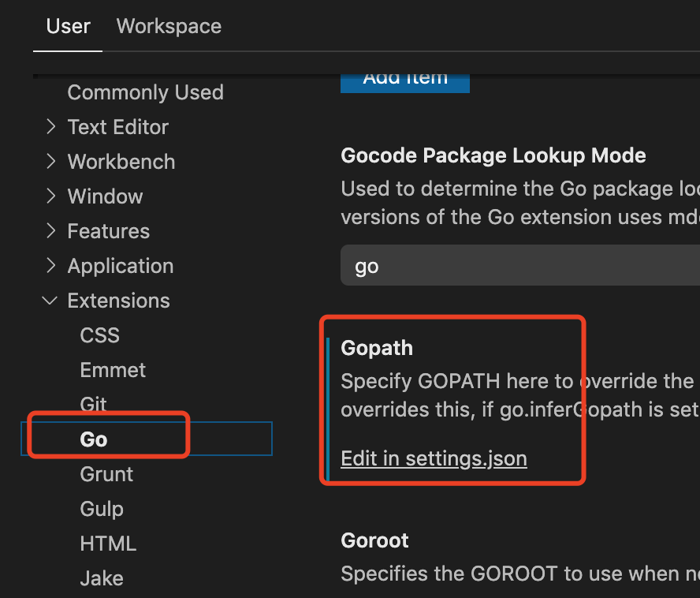Select the Go extension entry

(x=94, y=439)
